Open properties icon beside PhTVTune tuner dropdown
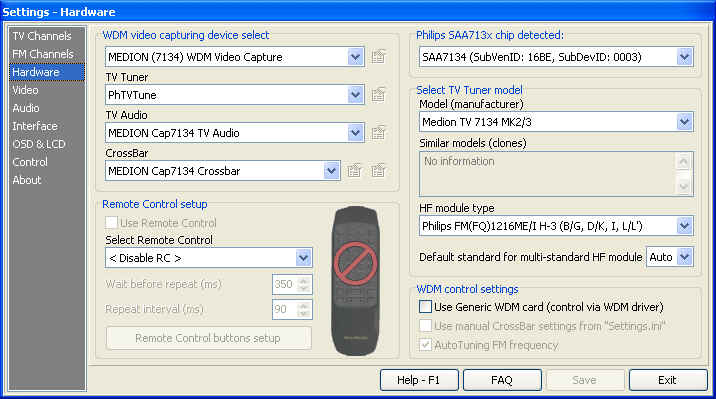The width and height of the screenshot is (716, 399). tap(379, 95)
